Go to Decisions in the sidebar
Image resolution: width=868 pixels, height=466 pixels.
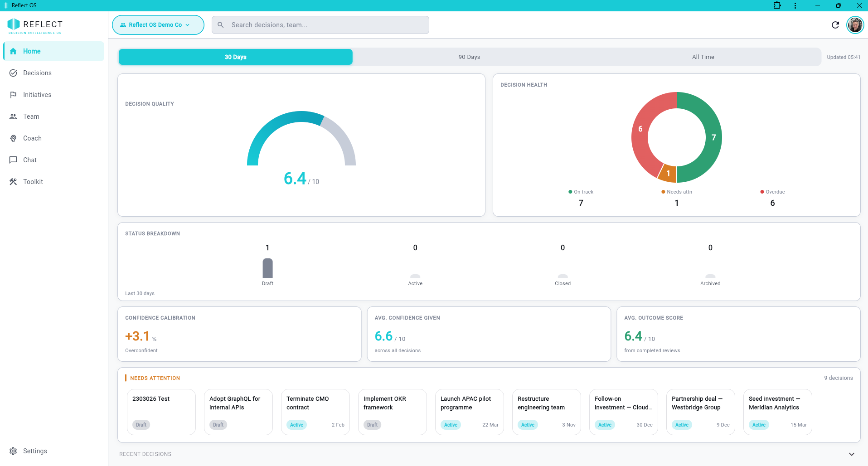53,73
